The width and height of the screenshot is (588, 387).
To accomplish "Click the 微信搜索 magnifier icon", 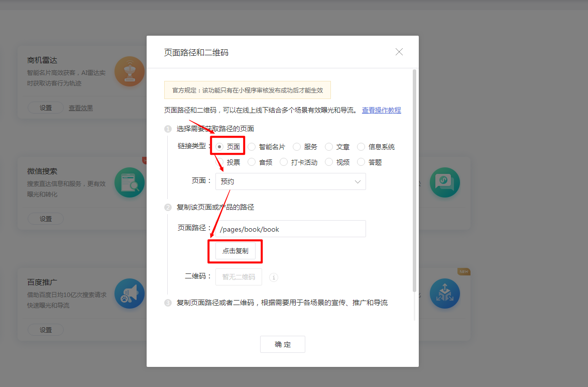I will [129, 182].
